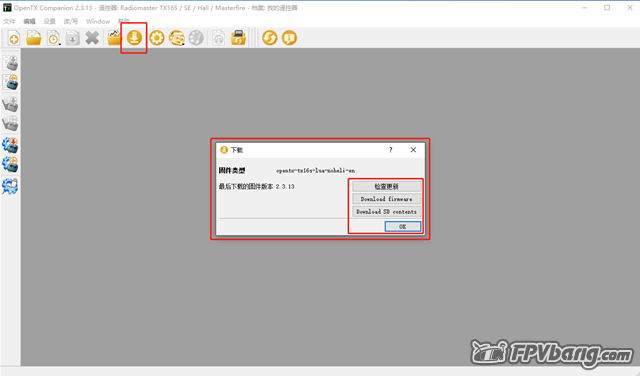This screenshot has height=376, width=640.
Task: Open the 文件 menu
Action: tap(9, 21)
